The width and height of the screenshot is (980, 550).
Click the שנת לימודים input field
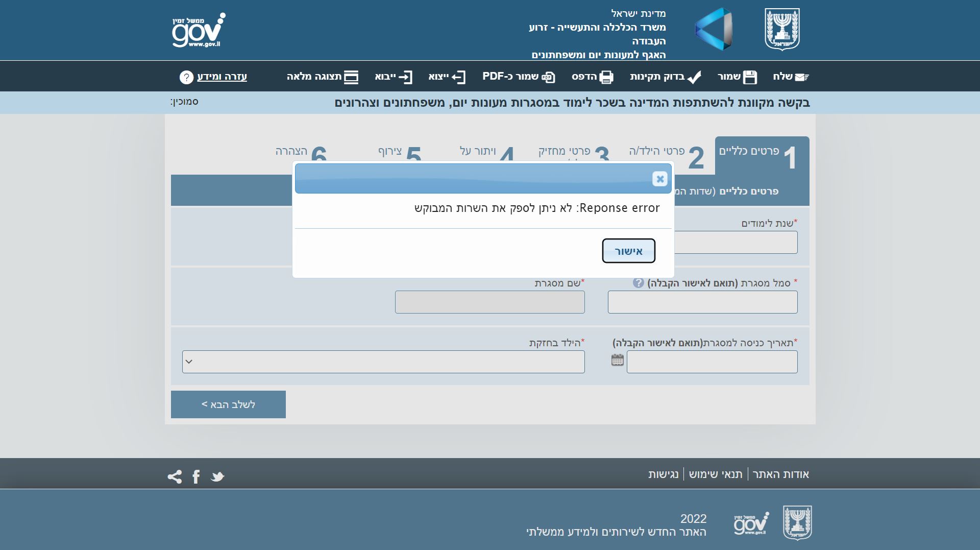point(736,243)
